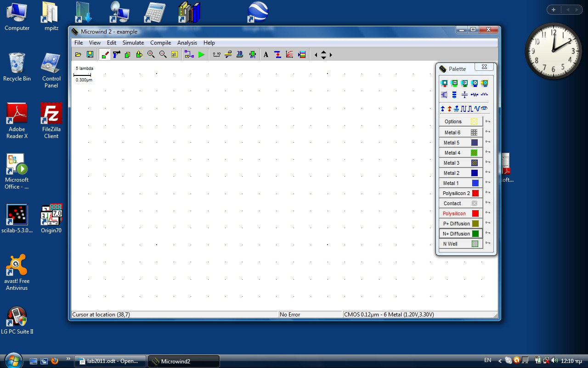Select the Metal 6 layer button
The height and width of the screenshot is (368, 588).
[461, 132]
